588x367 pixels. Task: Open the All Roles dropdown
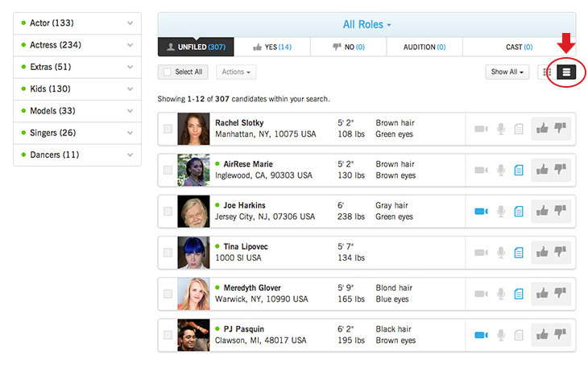coord(366,25)
